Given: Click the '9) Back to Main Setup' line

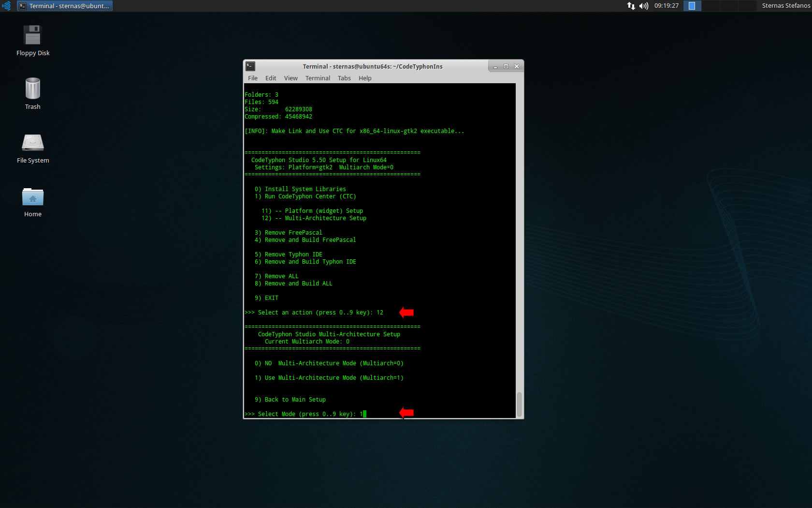Looking at the screenshot, I should pos(290,400).
